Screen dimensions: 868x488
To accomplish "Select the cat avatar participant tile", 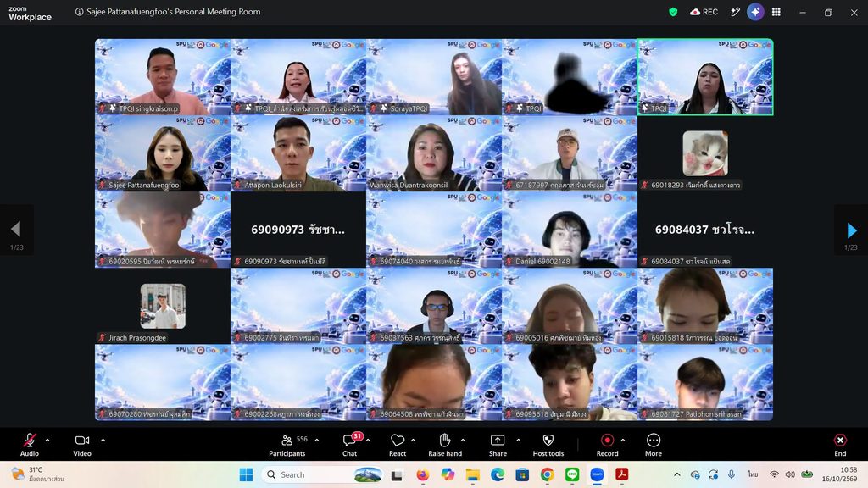I will tap(705, 153).
